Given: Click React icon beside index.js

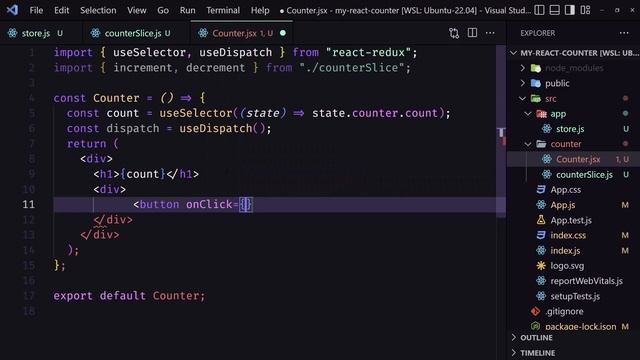Looking at the screenshot, I should pos(541,251).
